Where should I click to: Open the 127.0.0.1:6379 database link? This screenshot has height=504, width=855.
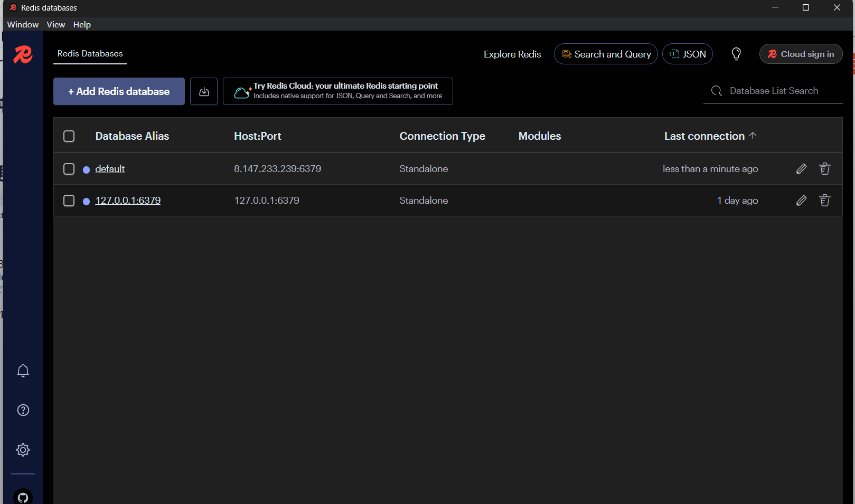[x=128, y=201]
